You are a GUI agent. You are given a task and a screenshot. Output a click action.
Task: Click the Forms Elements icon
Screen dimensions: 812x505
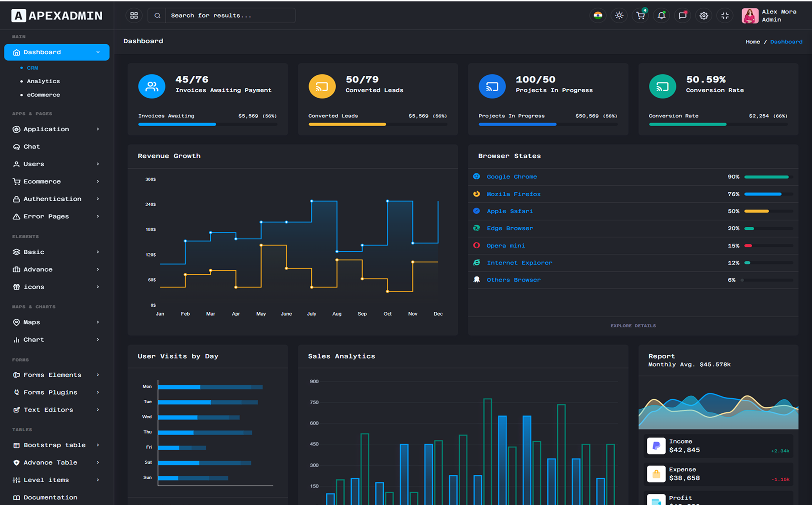pyautogui.click(x=16, y=375)
